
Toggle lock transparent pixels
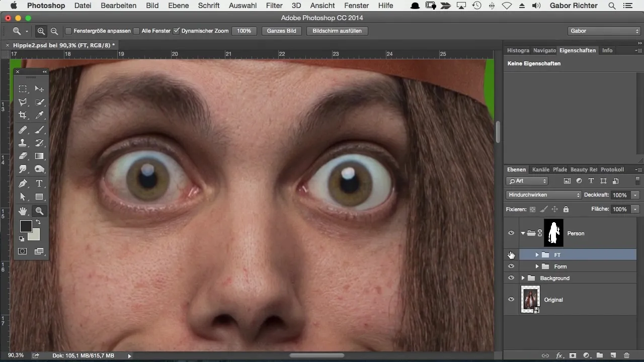pos(532,209)
